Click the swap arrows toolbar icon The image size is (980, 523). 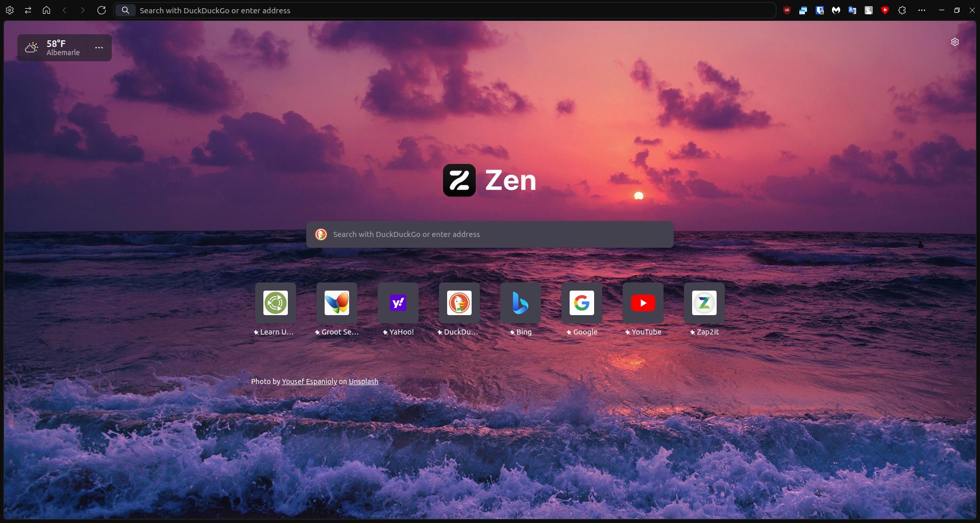pyautogui.click(x=28, y=10)
